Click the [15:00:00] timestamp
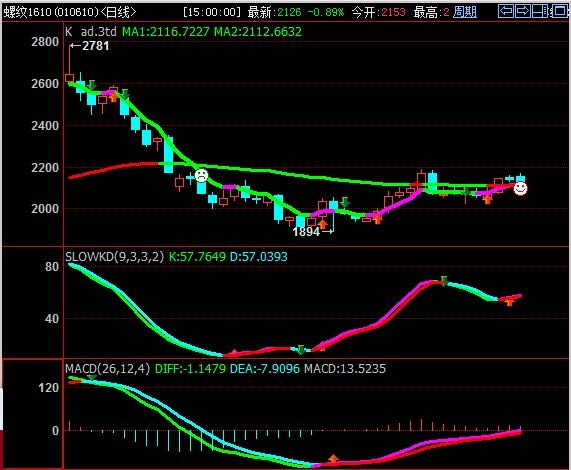The width and height of the screenshot is (571, 470). 212,12
